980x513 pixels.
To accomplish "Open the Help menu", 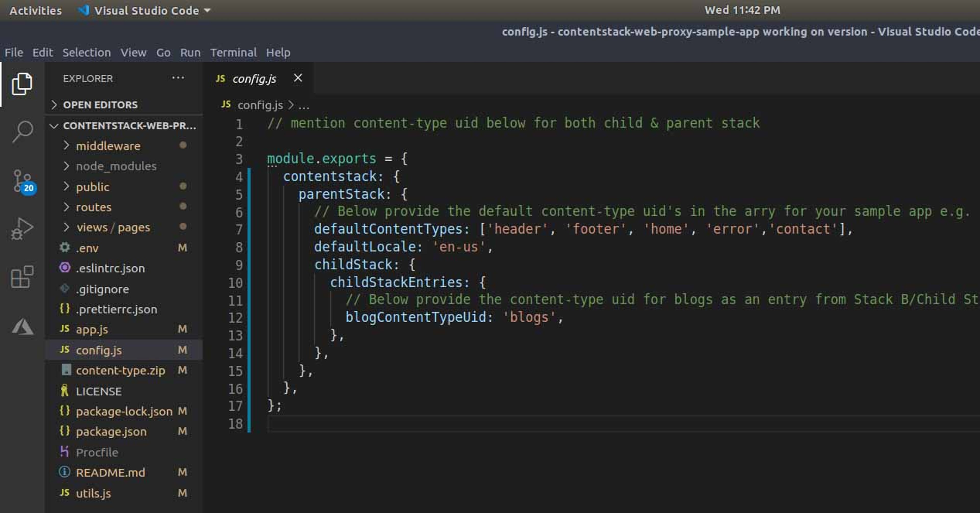I will click(x=278, y=53).
